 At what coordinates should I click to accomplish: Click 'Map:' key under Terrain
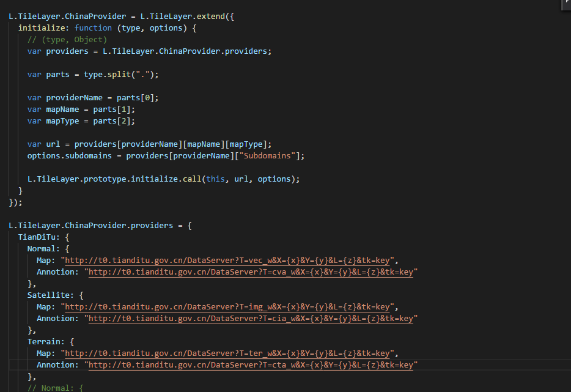pyautogui.click(x=46, y=353)
